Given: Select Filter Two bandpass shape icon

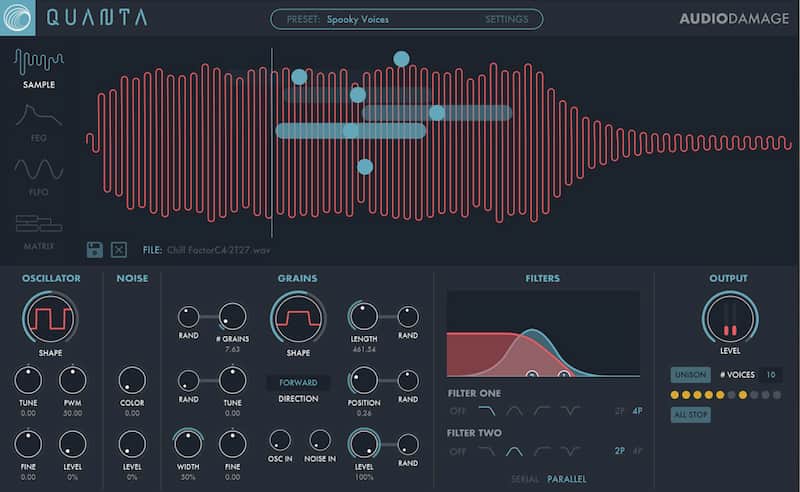Looking at the screenshot, I should click(514, 451).
